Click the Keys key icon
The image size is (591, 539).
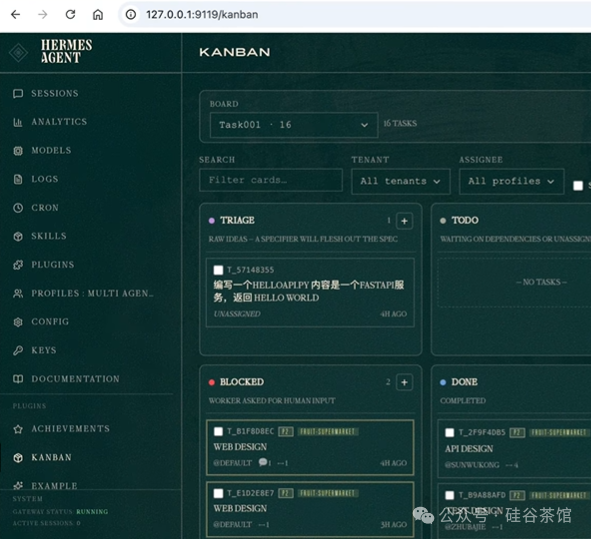(18, 351)
